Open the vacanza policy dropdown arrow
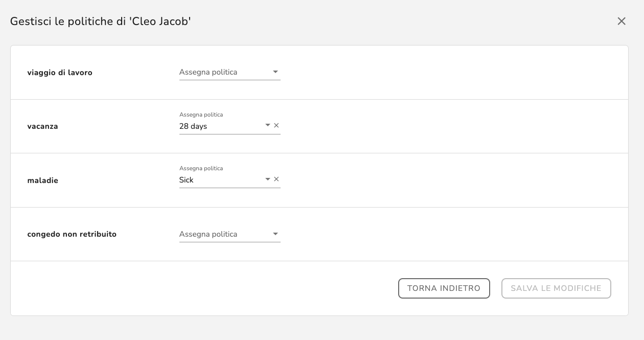 point(267,125)
